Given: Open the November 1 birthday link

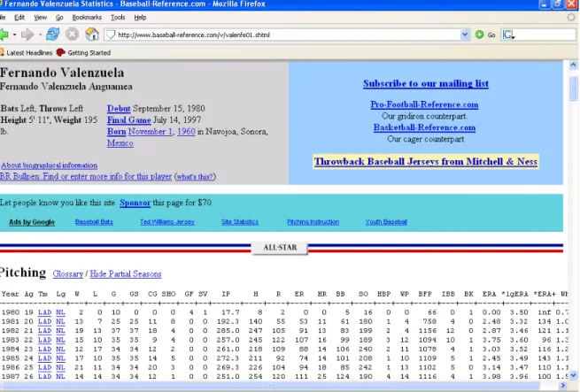Looking at the screenshot, I should point(151,132).
